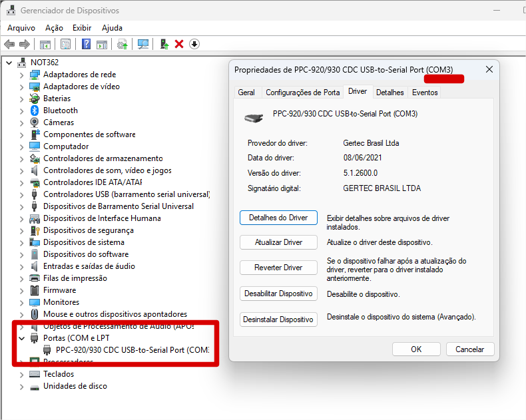Viewport: 526px width, 420px height.
Task: Switch to the Detalhes tab
Action: [x=390, y=93]
